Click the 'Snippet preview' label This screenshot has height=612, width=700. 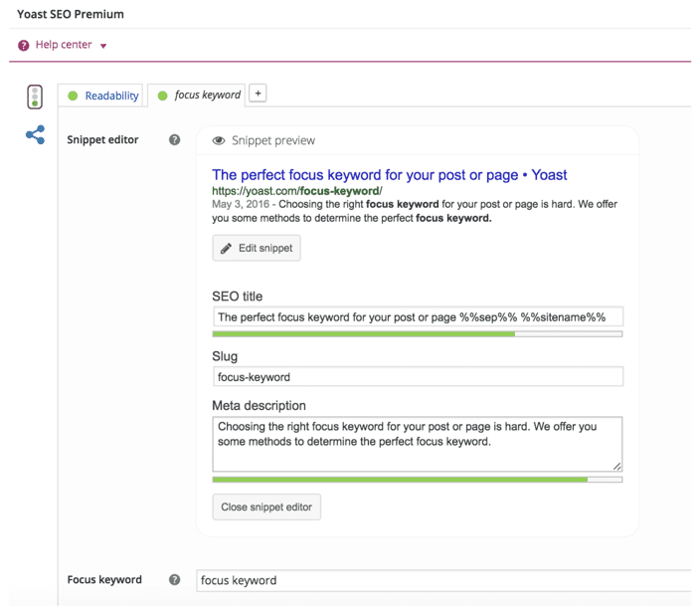pyautogui.click(x=273, y=140)
